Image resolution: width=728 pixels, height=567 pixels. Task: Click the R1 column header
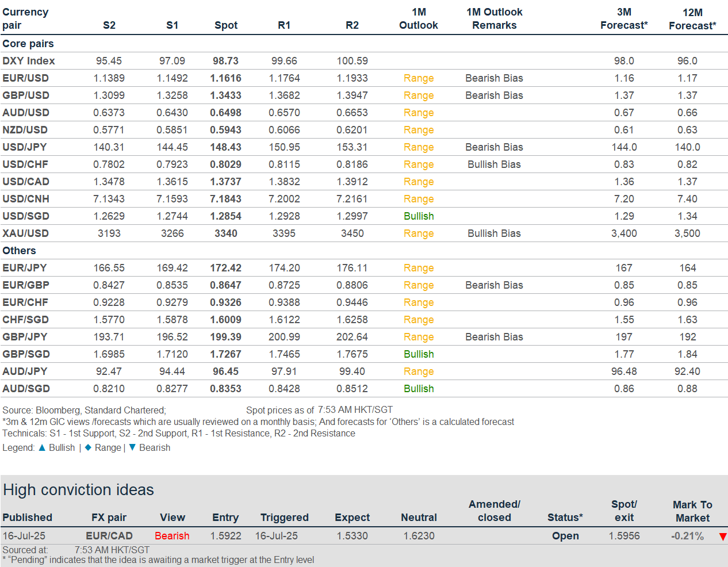coord(284,25)
